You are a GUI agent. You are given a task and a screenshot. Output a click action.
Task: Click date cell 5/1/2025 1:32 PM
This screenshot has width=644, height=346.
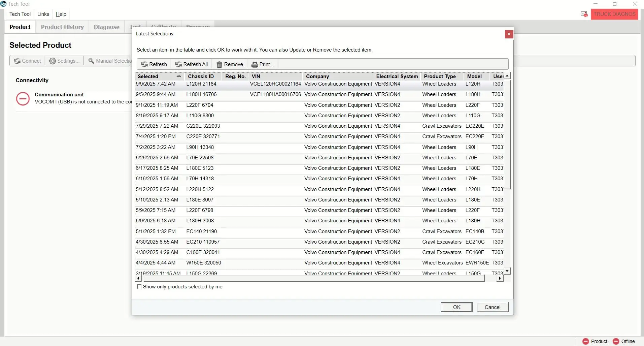[x=156, y=231]
